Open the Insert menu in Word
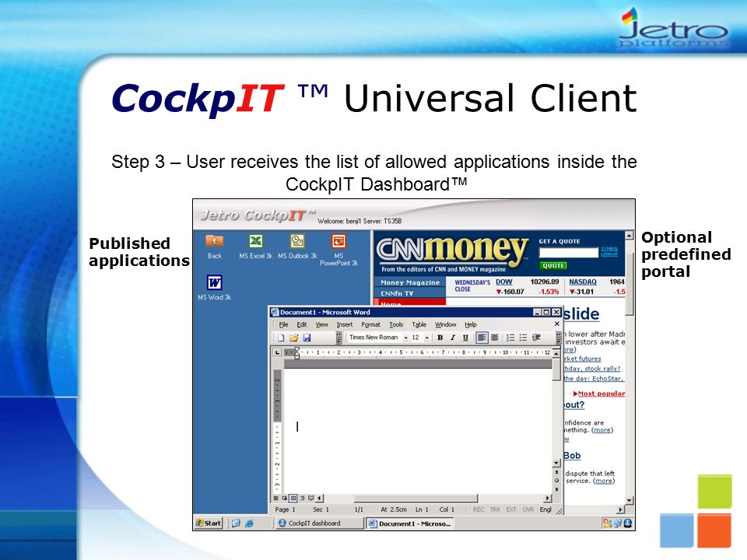The height and width of the screenshot is (560, 747). point(345,324)
